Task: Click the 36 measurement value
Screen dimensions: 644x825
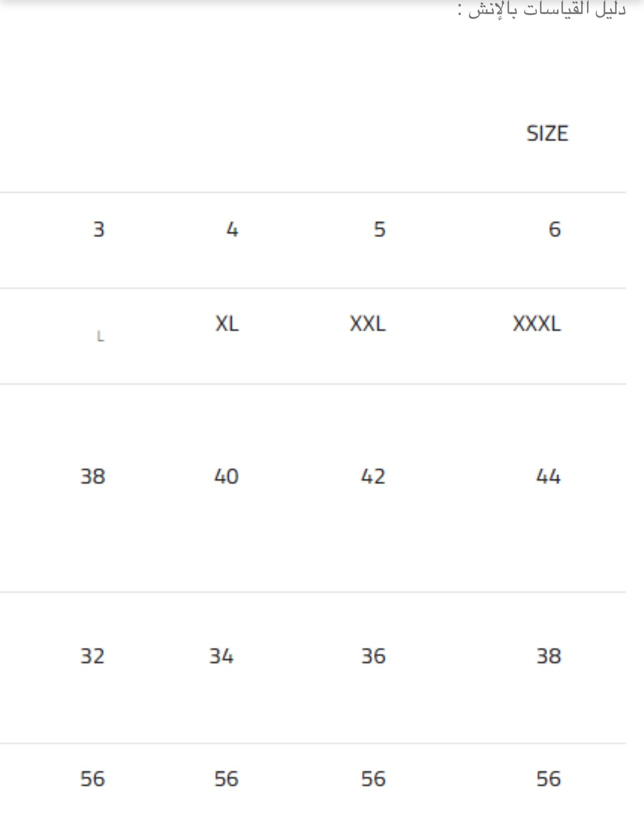Action: point(373,656)
